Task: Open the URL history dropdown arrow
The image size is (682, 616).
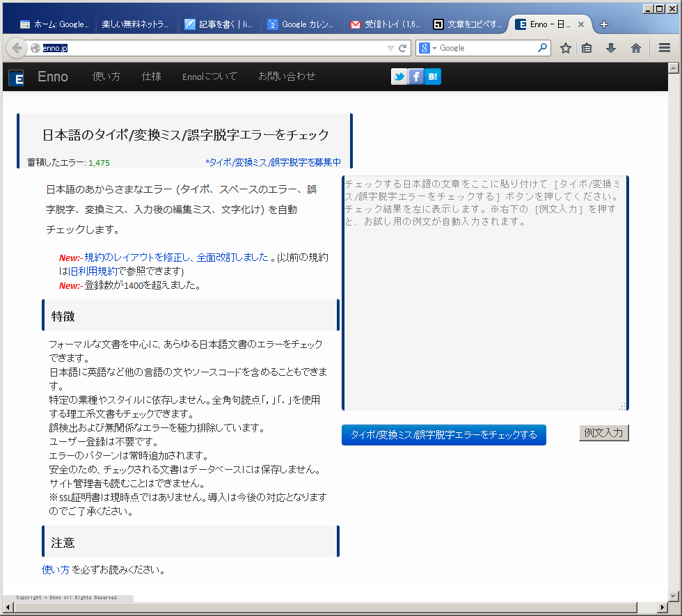Action: click(x=390, y=48)
